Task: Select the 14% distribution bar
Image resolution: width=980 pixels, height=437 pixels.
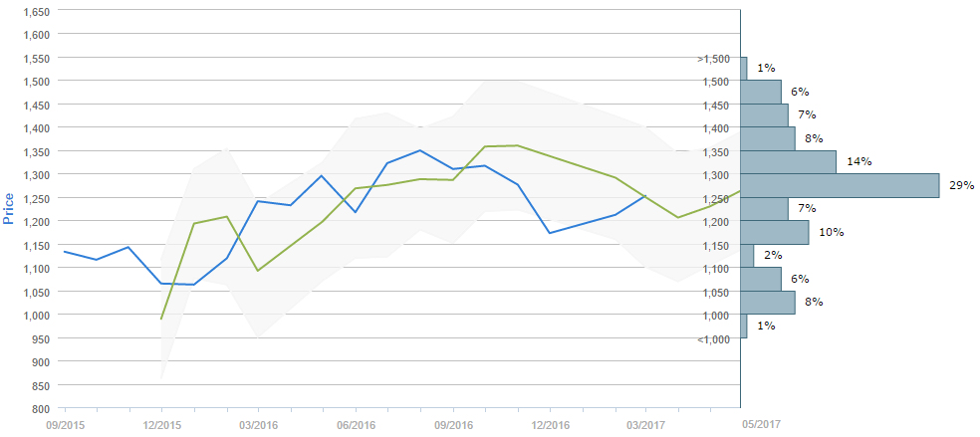Action: point(788,161)
